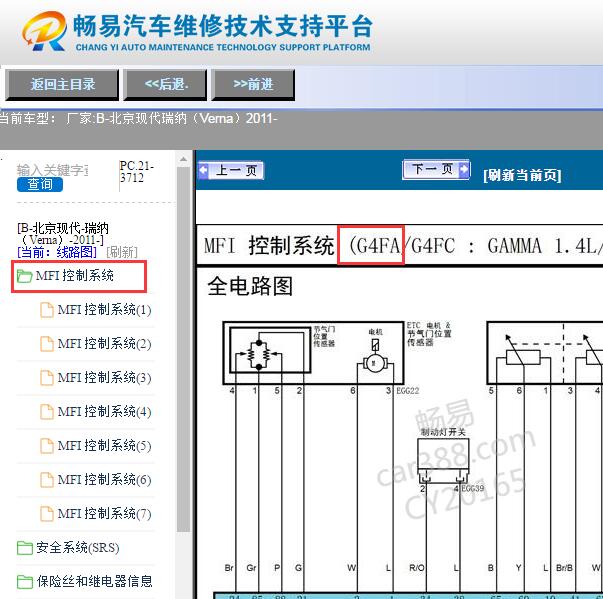Collapse the MFI 控制系统 folder
The height and width of the screenshot is (599, 603).
click(x=74, y=276)
